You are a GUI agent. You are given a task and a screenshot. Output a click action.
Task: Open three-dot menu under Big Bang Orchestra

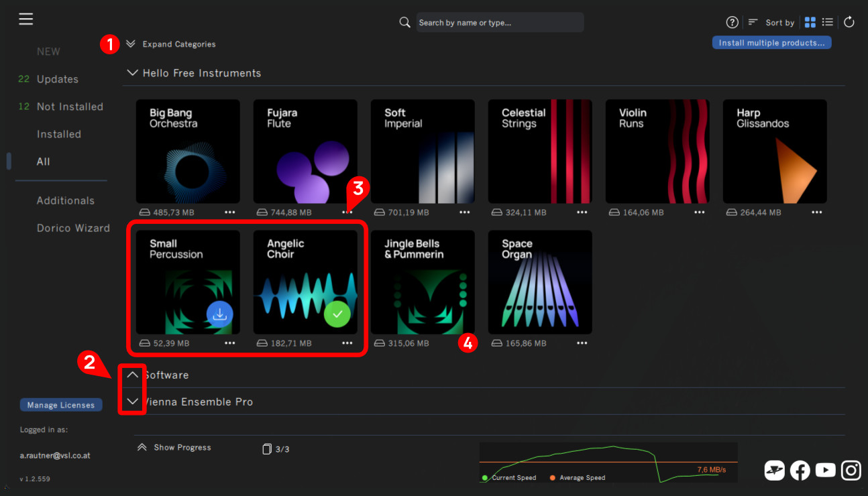click(x=230, y=212)
